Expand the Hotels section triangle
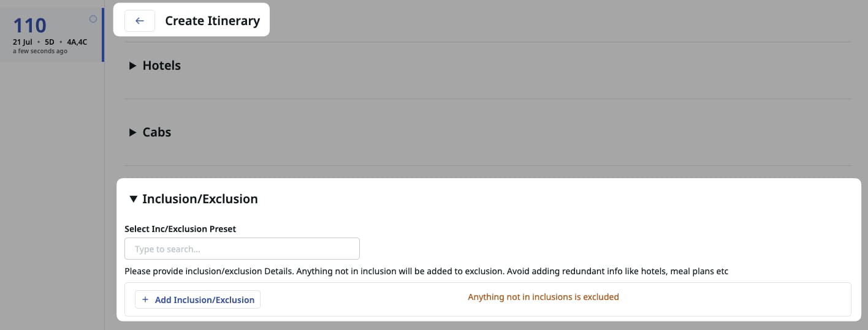The height and width of the screenshot is (330, 868). [132, 66]
